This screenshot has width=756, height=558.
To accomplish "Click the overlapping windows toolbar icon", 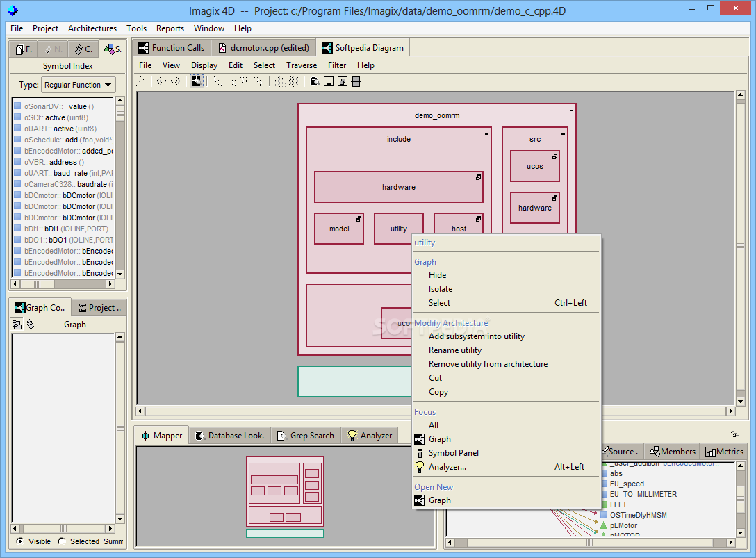I will (343, 81).
